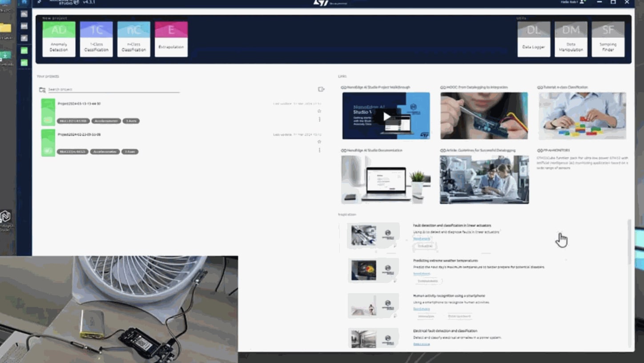644x363 pixels.
Task: Start a new Anomaly Detection project
Action: click(59, 39)
